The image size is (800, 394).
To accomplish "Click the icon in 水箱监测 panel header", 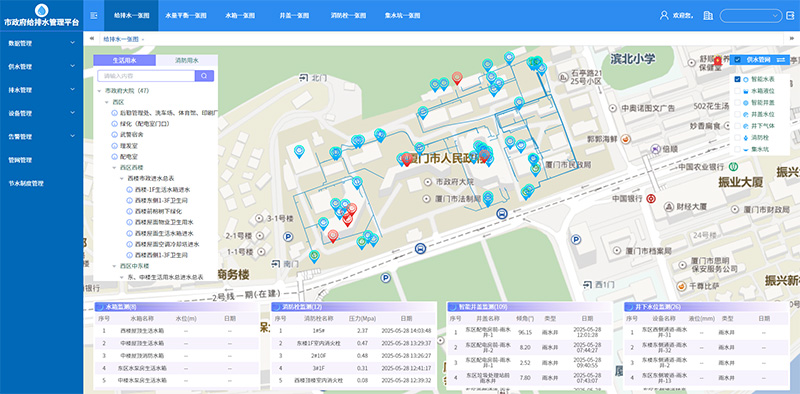I will (x=101, y=307).
